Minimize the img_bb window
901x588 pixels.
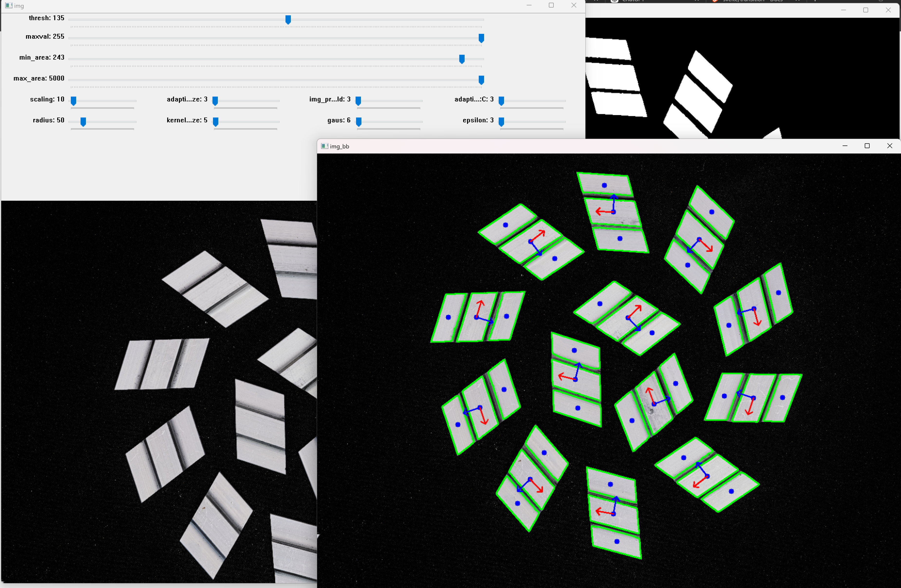pos(845,146)
